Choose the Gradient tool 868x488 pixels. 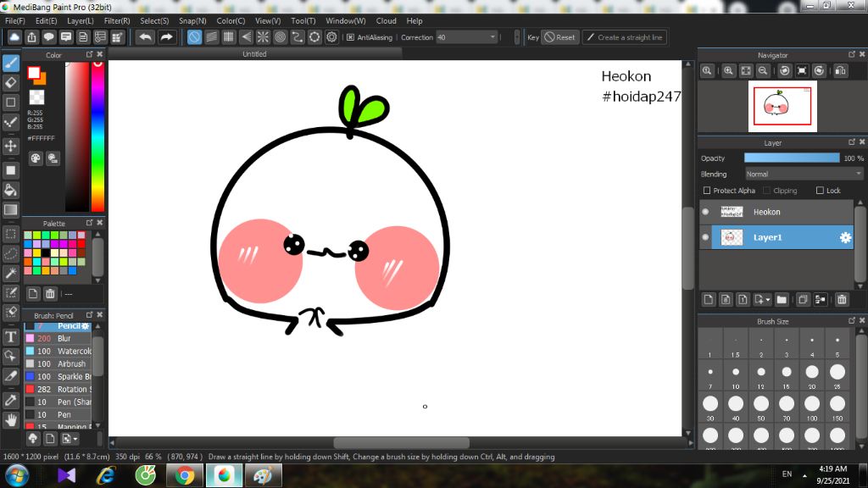(x=10, y=210)
